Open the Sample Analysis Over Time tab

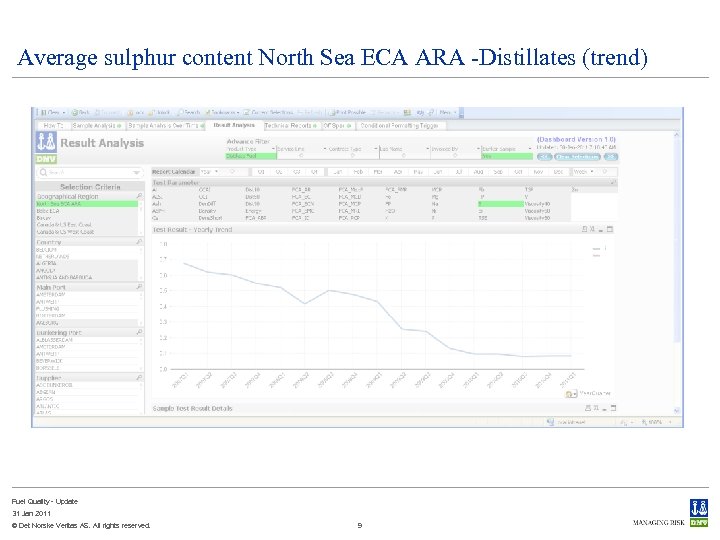[166, 125]
